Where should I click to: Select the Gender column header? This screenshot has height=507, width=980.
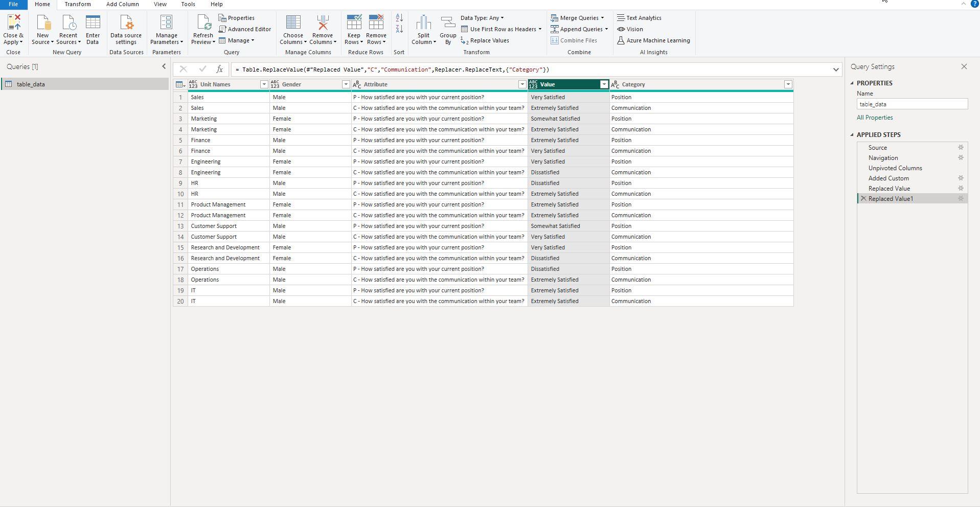point(310,84)
